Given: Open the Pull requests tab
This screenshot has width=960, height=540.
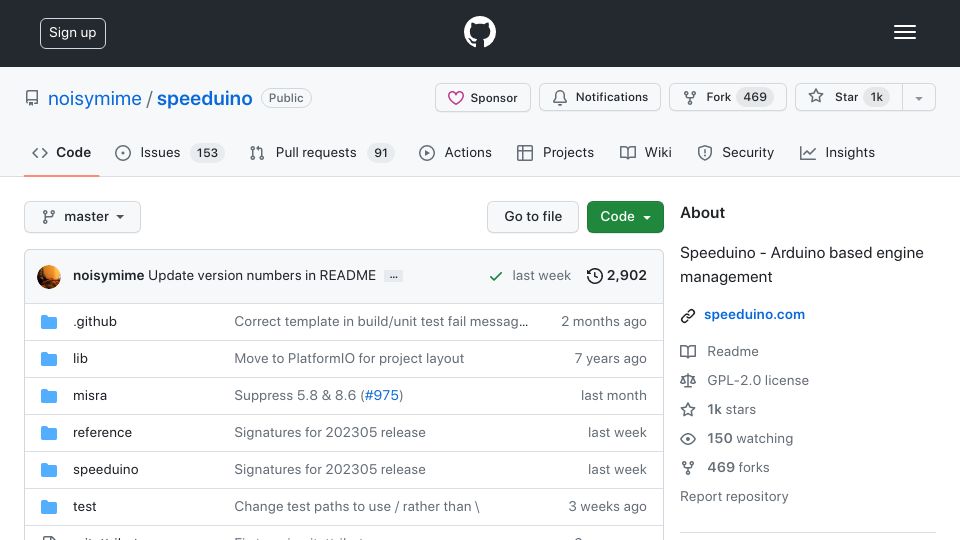Looking at the screenshot, I should coord(321,152).
